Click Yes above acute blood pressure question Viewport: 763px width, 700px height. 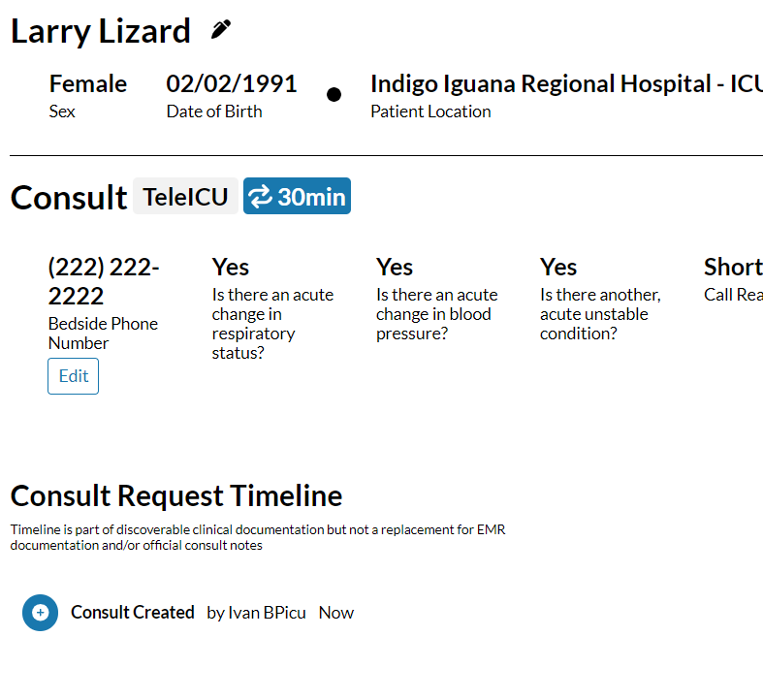[x=395, y=267]
